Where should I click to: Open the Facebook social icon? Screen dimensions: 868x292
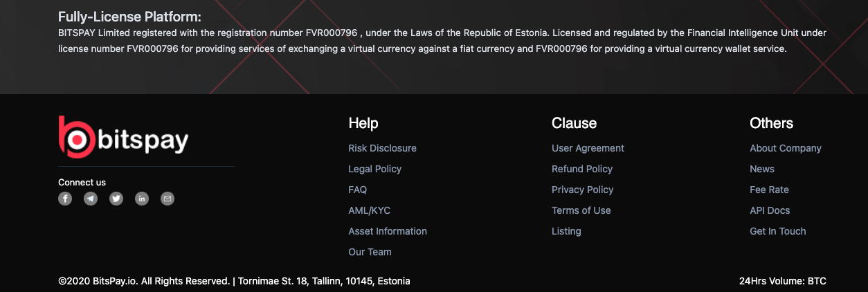pos(65,199)
